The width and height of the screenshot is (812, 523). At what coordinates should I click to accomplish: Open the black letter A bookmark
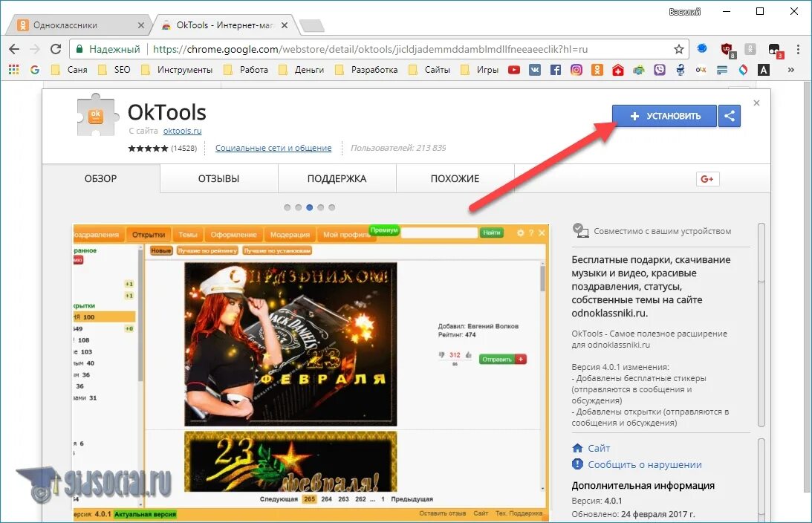pyautogui.click(x=763, y=70)
